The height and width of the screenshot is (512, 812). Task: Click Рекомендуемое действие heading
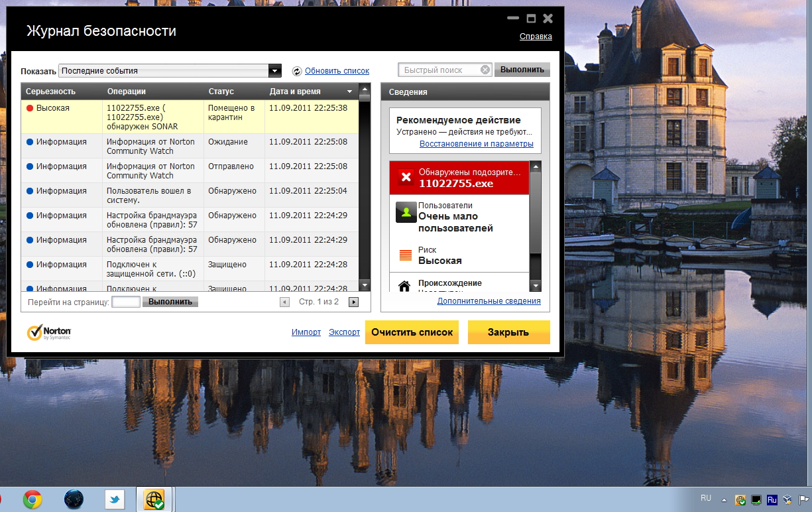coord(459,120)
